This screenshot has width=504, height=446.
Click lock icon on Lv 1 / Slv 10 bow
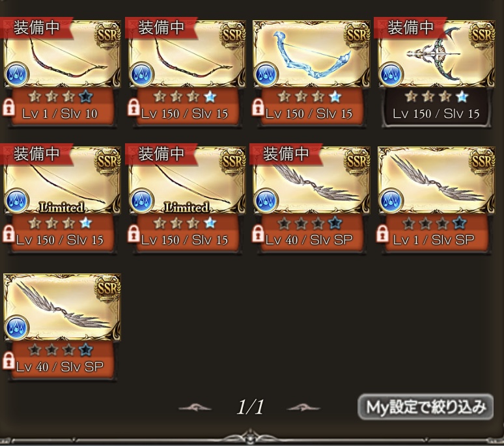tap(8, 107)
